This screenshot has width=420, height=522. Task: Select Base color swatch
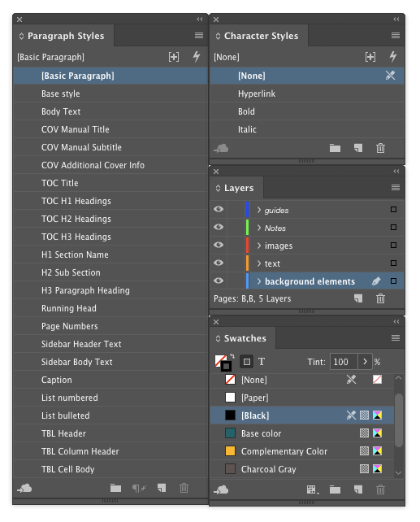[302, 433]
